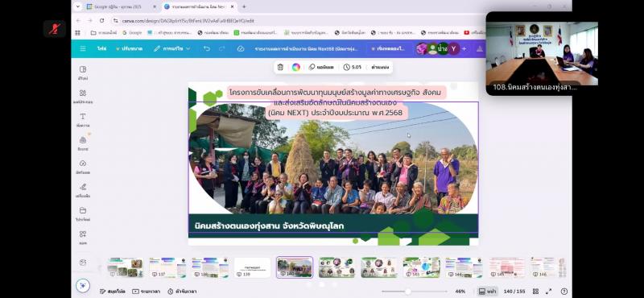This screenshot has height=298, width=644.
Task: Select the meeting participant video tile
Action: [x=542, y=53]
